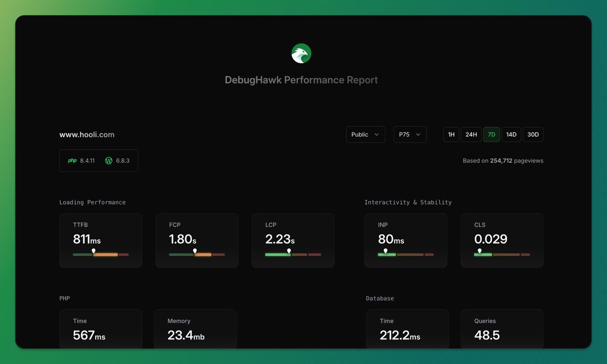Select the 14D time range
This screenshot has height=364, width=607.
pyautogui.click(x=511, y=134)
